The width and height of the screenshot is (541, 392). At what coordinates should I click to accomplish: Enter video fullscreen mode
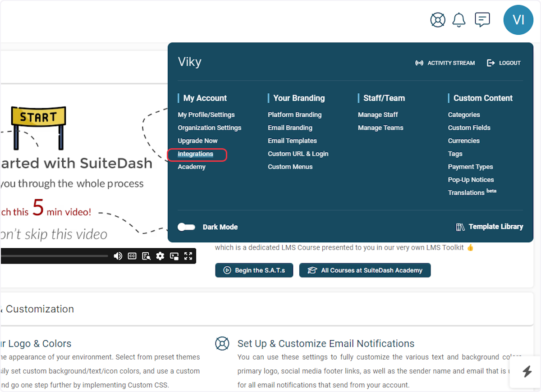click(x=188, y=256)
